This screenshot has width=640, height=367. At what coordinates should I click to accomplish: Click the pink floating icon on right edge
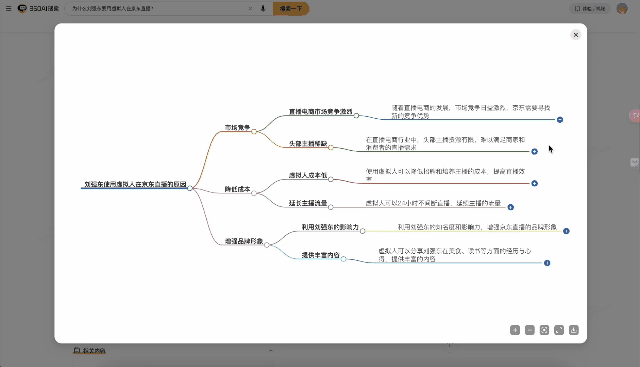point(635,116)
